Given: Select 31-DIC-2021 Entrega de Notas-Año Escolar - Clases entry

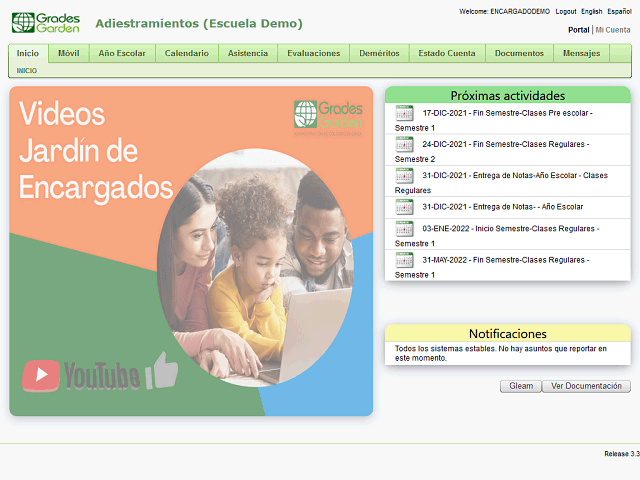Looking at the screenshot, I should (508, 181).
